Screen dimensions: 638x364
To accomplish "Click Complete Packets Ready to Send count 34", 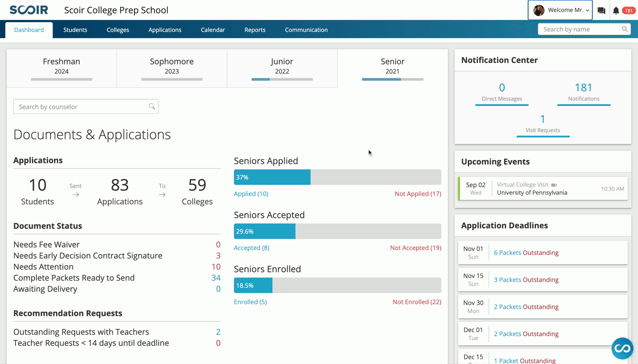I will (216, 278).
